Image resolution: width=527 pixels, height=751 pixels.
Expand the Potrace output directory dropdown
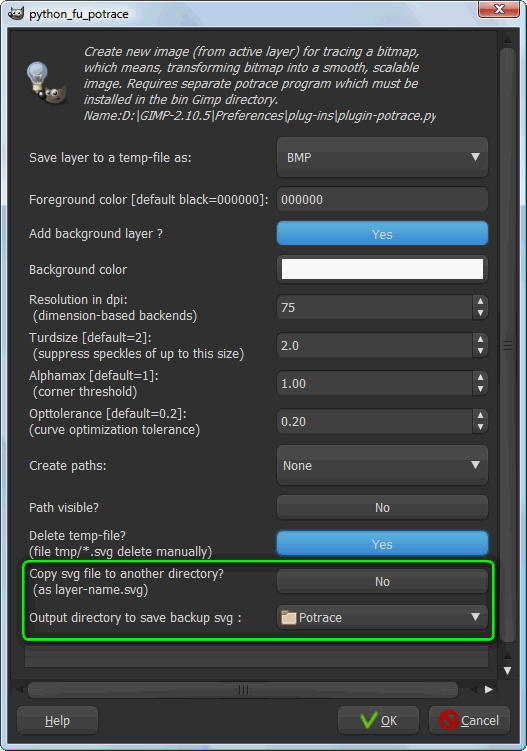tap(382, 617)
